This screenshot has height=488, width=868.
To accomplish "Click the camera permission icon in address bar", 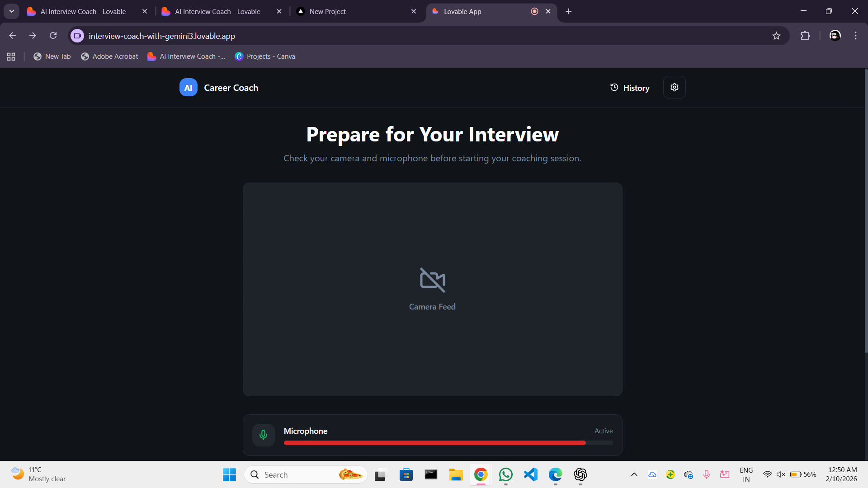I will pos(77,36).
